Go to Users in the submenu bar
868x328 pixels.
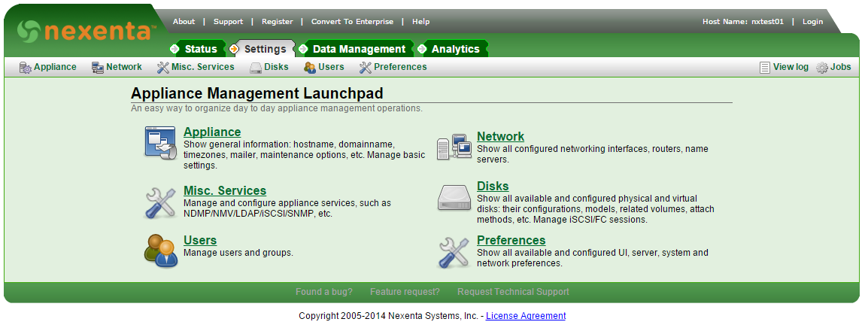[x=331, y=67]
